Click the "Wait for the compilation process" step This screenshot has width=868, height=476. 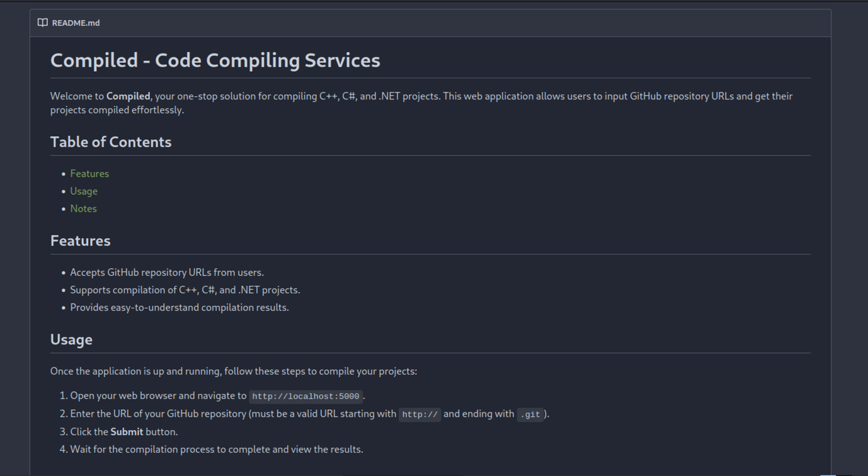(x=216, y=450)
